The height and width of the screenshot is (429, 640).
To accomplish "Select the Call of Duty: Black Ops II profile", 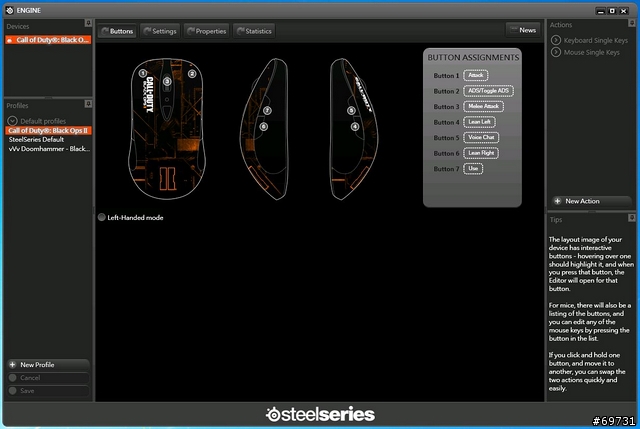I will tap(48, 130).
